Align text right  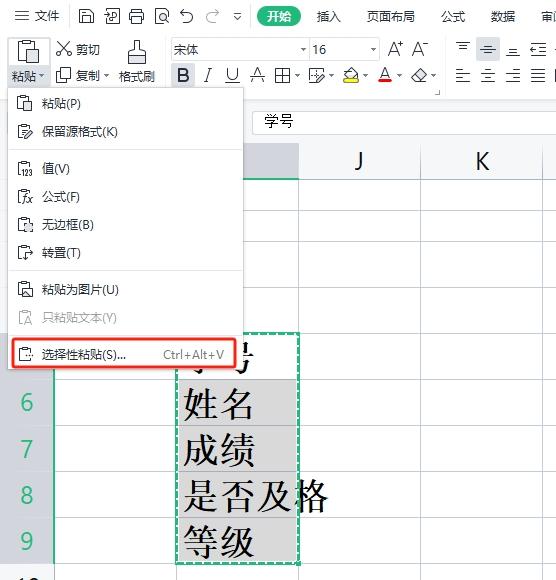tap(513, 75)
